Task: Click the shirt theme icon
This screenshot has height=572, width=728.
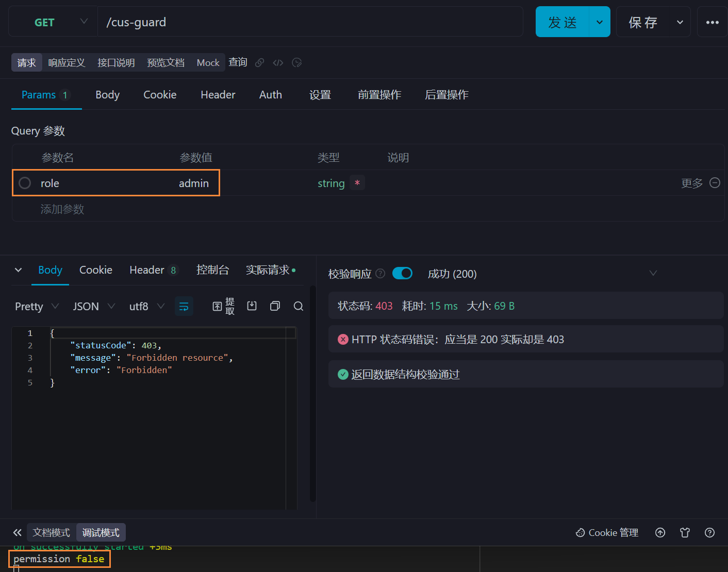Action: point(685,532)
